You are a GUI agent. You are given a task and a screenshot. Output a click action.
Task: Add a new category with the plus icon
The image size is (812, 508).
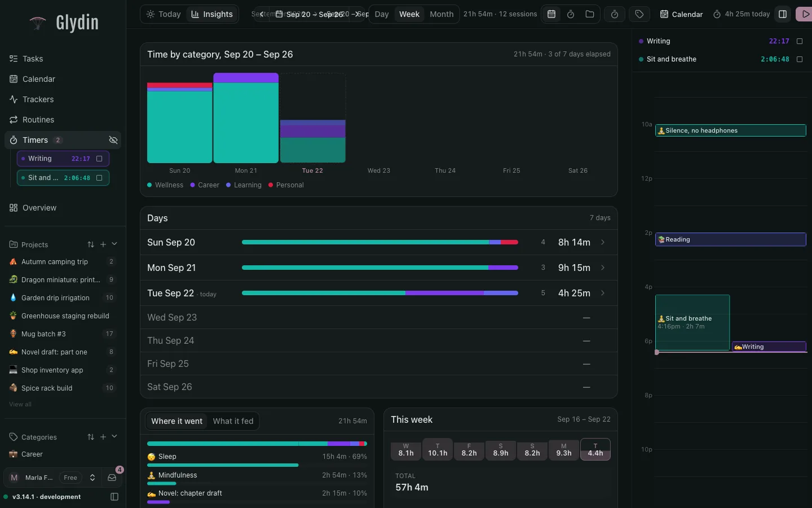(103, 437)
